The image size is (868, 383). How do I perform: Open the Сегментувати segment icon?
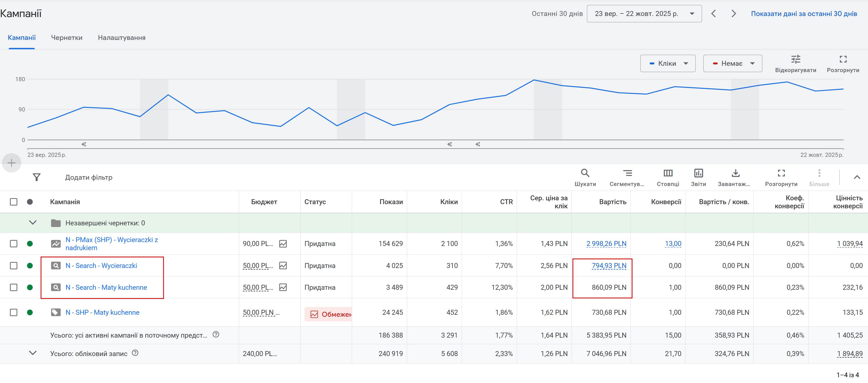(x=627, y=173)
